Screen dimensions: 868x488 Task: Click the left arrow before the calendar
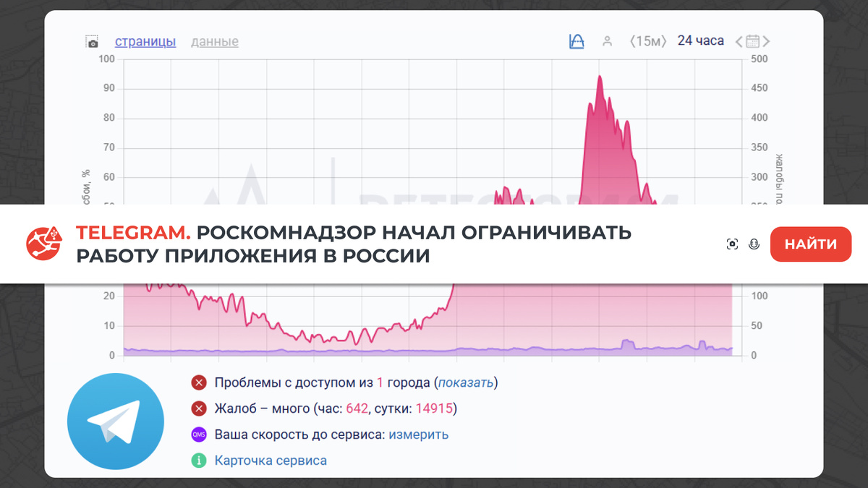pyautogui.click(x=739, y=41)
